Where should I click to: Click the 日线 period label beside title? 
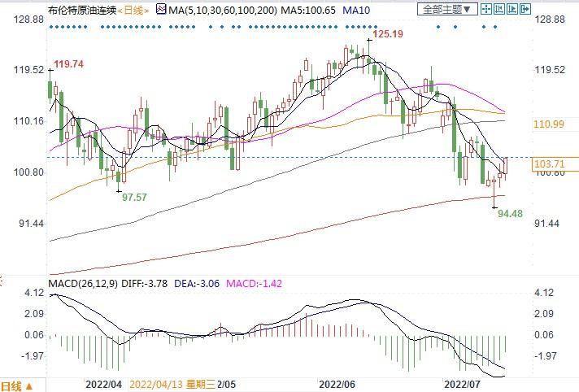(134, 10)
